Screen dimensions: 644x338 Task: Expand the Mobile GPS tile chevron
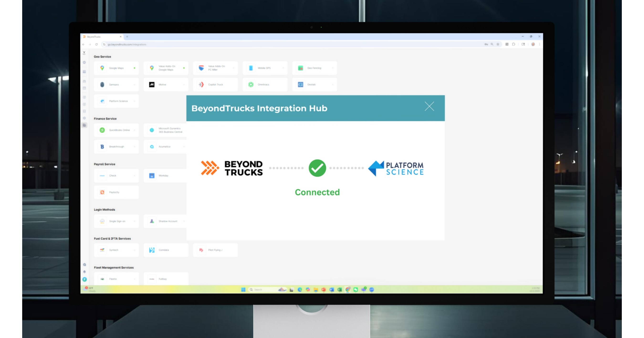pyautogui.click(x=283, y=68)
